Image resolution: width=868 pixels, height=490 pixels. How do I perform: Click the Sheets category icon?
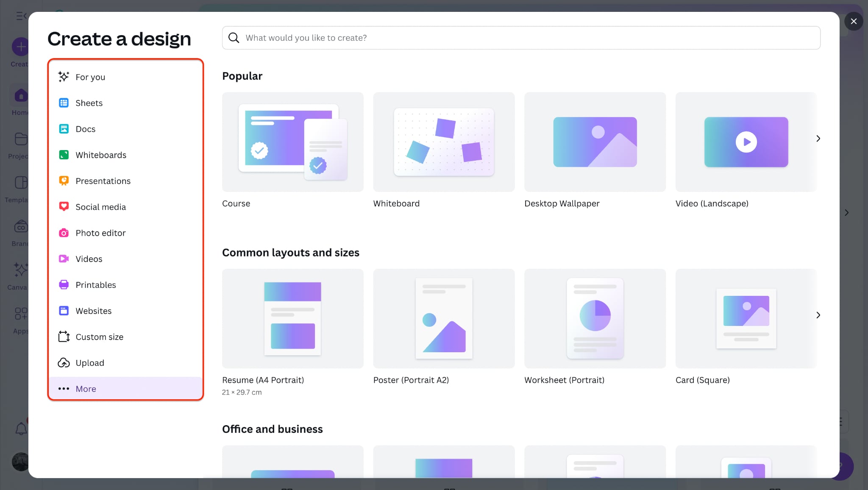coord(64,103)
